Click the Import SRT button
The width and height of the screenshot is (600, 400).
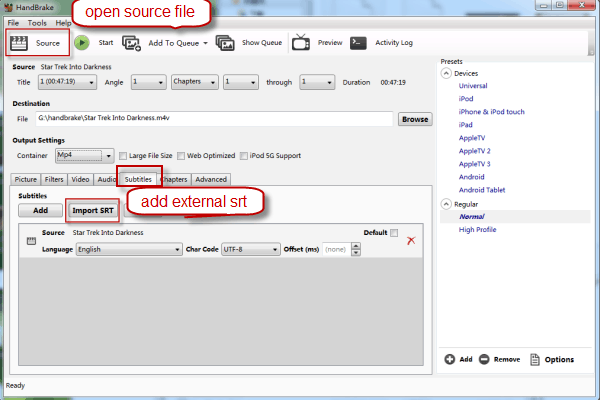pyautogui.click(x=93, y=211)
